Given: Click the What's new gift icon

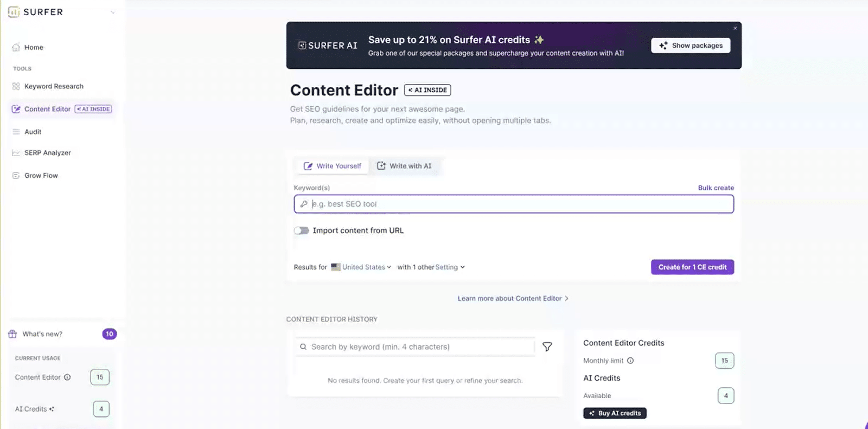Looking at the screenshot, I should coord(12,334).
